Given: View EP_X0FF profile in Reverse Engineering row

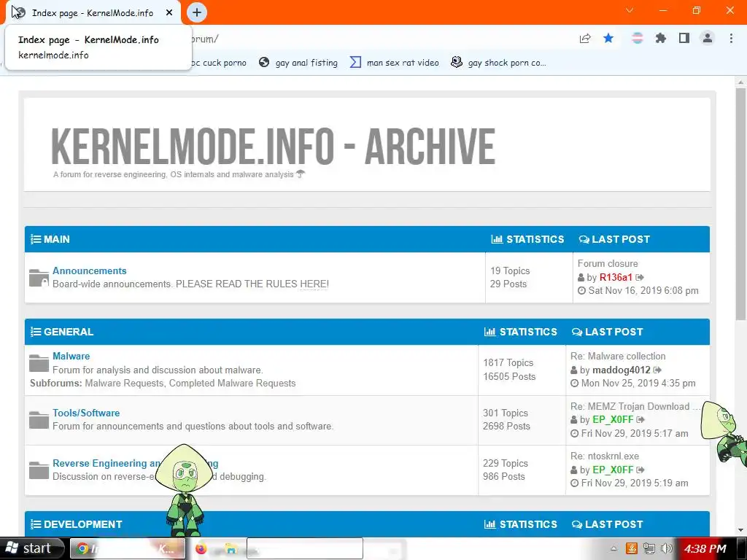Looking at the screenshot, I should coord(613,470).
